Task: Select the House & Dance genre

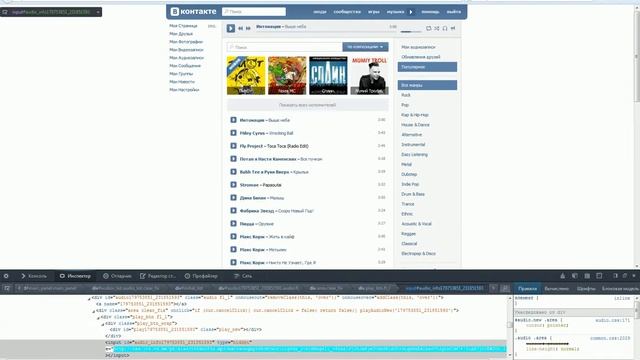Action: point(415,125)
